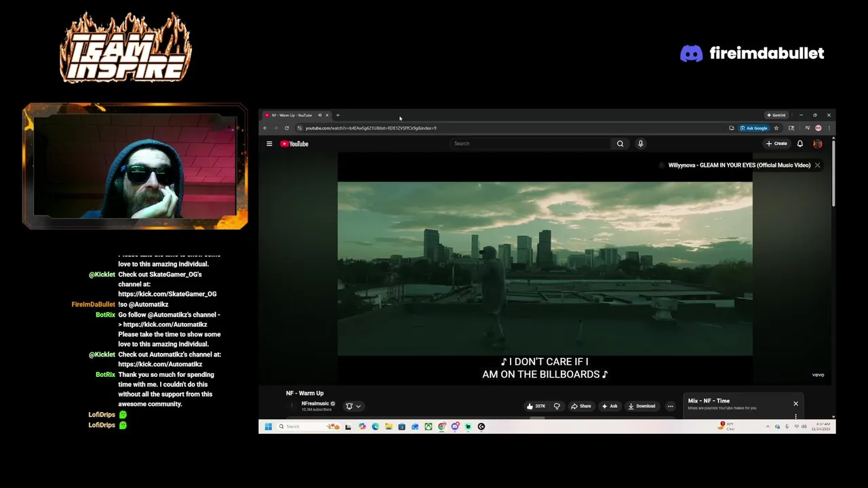This screenshot has width=868, height=488.
Task: Go forward with the browser forward arrow
Action: tap(275, 128)
